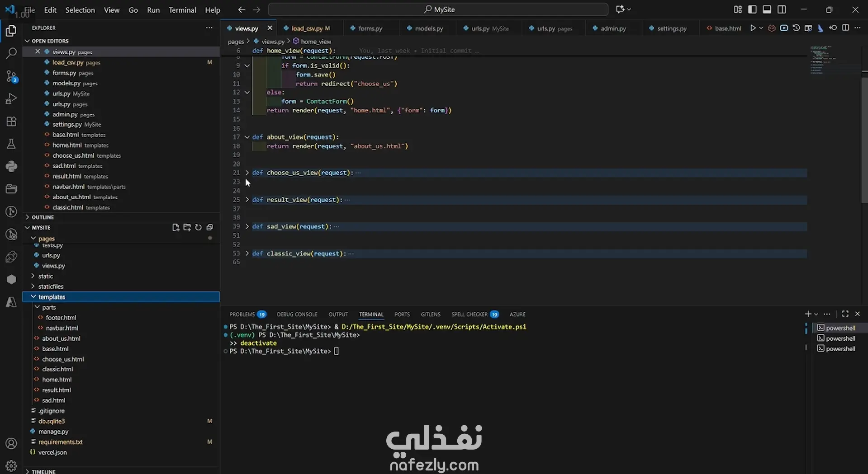
Task: Open the Accounts menu icon
Action: [11, 444]
